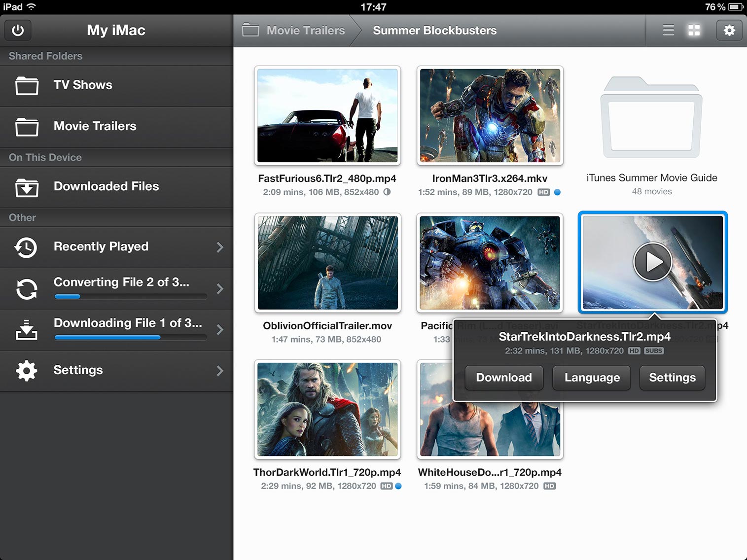This screenshot has height=560, width=747.
Task: Tap the power/disconnect icon above My iMac
Action: 17,30
